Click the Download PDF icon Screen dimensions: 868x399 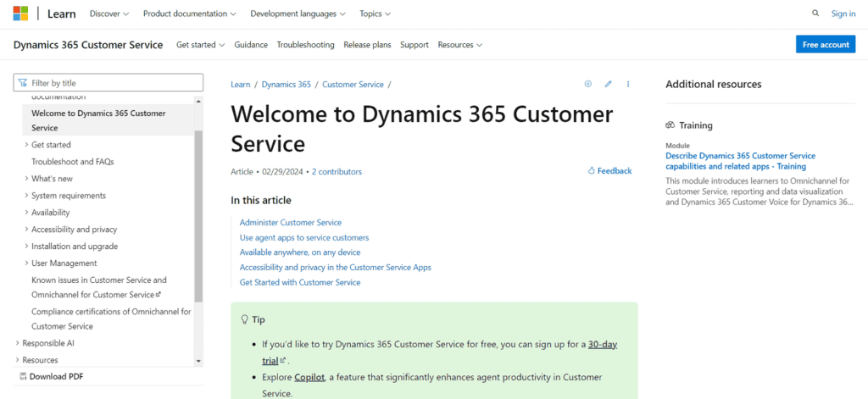pos(23,376)
